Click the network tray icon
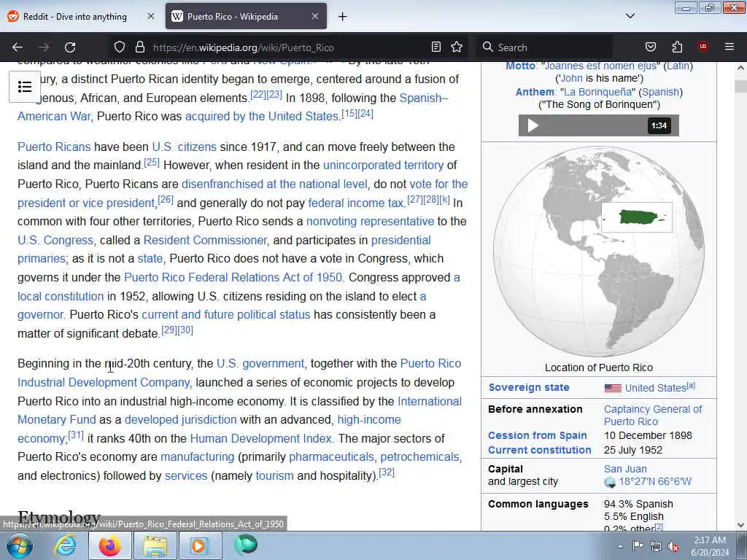This screenshot has height=560, width=747. 656,546
